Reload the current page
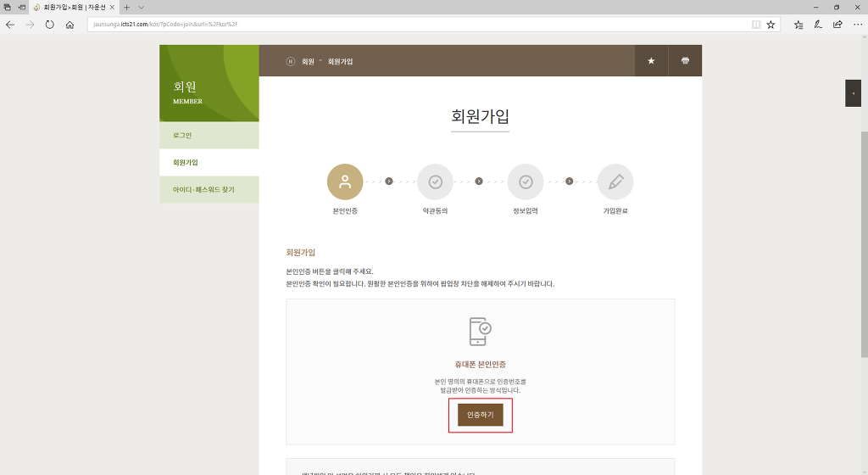Viewport: 868px width, 475px height. pos(50,25)
